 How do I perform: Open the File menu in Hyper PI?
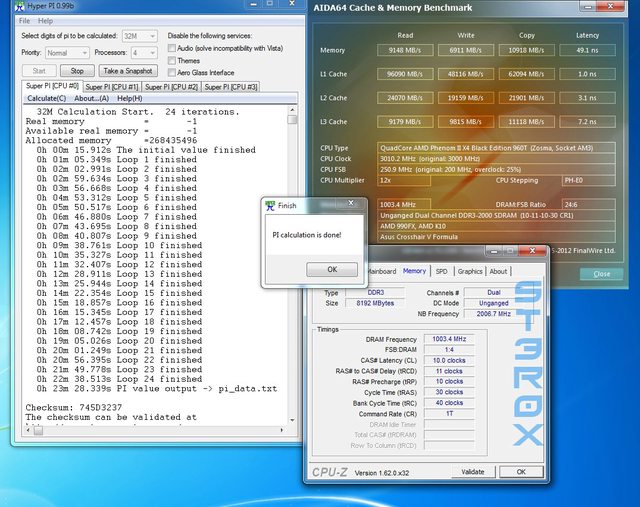pos(24,21)
